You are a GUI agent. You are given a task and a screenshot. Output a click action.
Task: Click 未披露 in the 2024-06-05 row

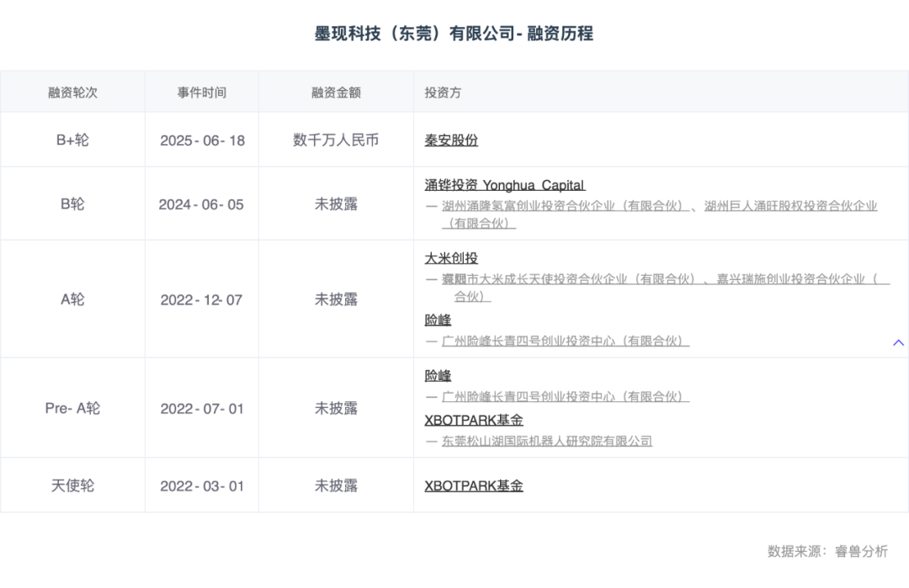tap(336, 204)
